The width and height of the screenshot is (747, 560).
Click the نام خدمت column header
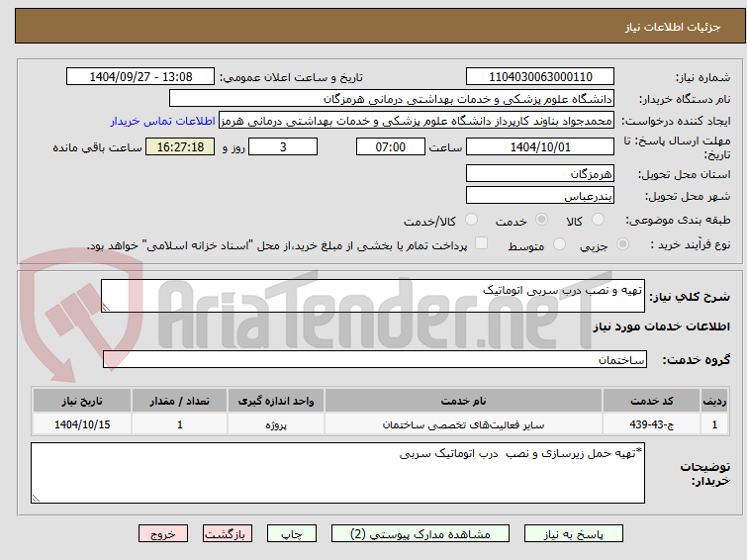(x=464, y=401)
